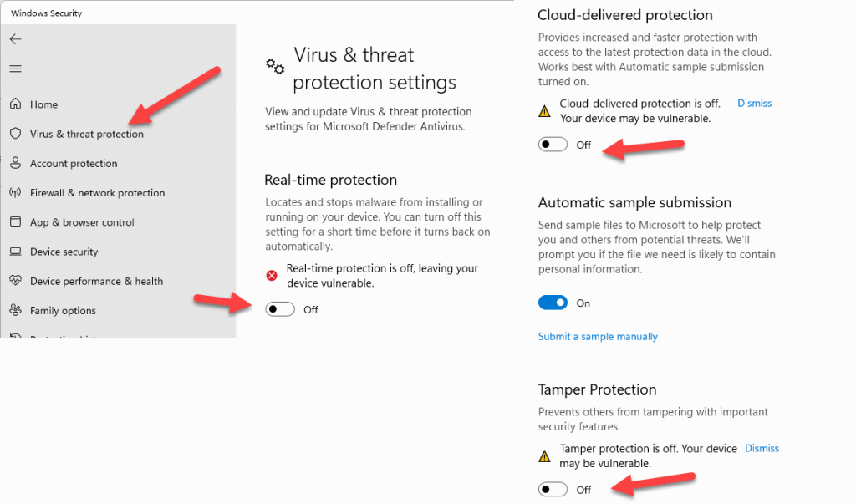Click the back arrow navigation button

[17, 38]
